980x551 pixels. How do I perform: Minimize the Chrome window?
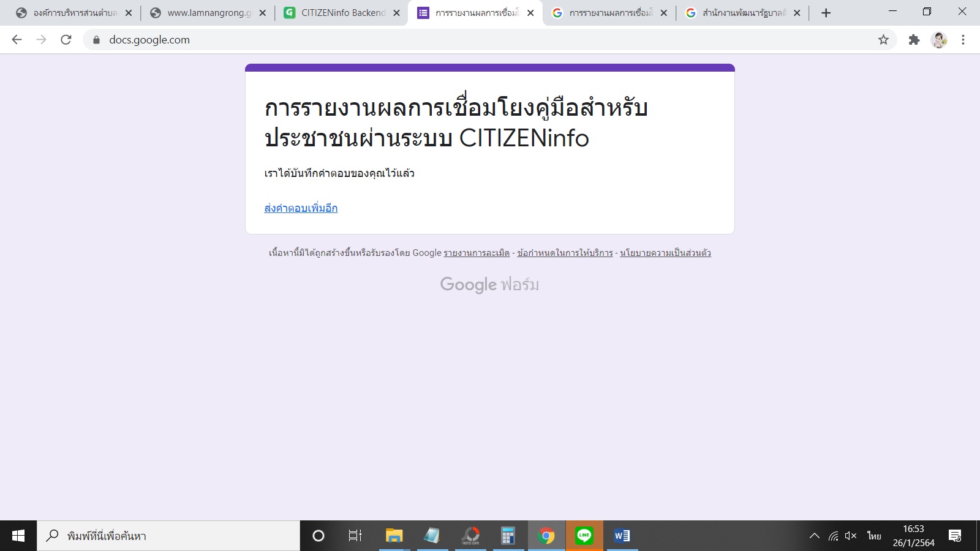[x=892, y=12]
